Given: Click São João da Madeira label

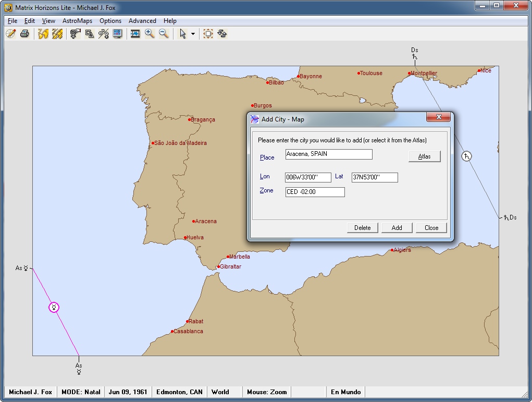Looking at the screenshot, I should [x=180, y=143].
